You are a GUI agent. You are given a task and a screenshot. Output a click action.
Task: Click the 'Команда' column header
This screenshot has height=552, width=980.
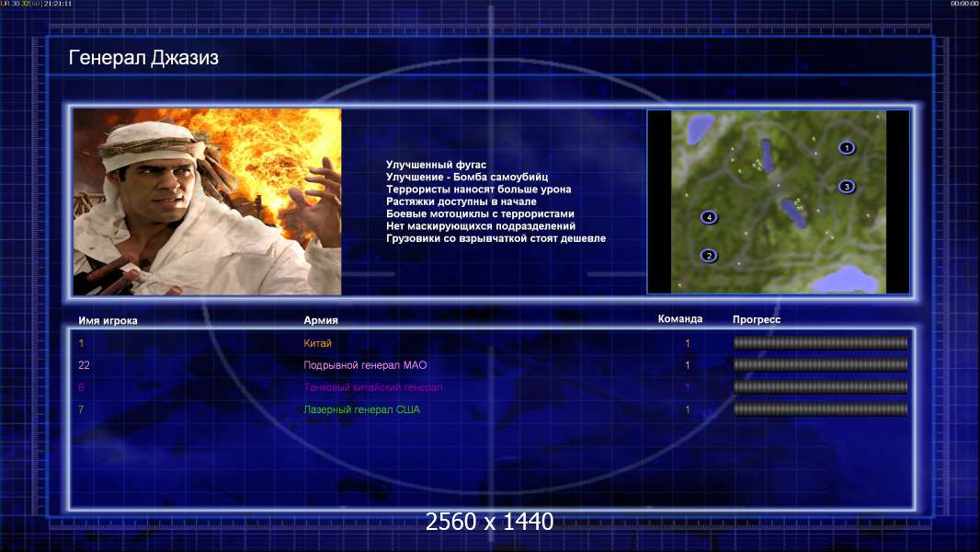tap(680, 319)
